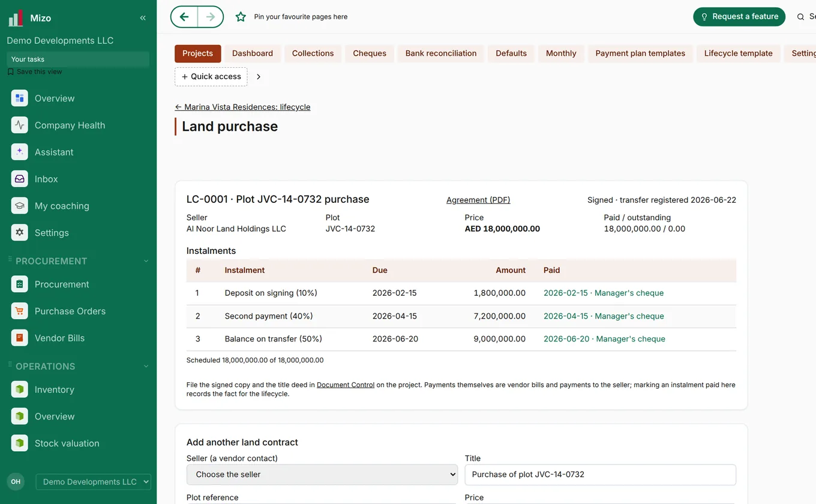This screenshot has height=504, width=816.
Task: Click the + Quick access button
Action: [211, 77]
